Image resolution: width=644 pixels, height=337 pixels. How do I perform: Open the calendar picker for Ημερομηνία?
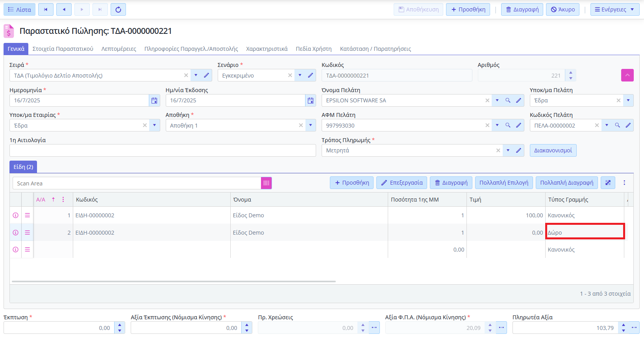click(154, 100)
